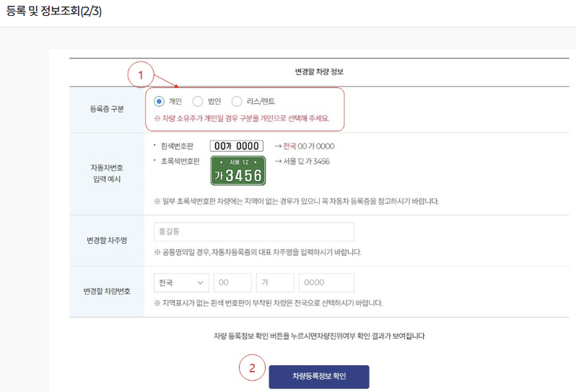Click the 등록 및 정보조회(2/3) heading

click(x=54, y=11)
